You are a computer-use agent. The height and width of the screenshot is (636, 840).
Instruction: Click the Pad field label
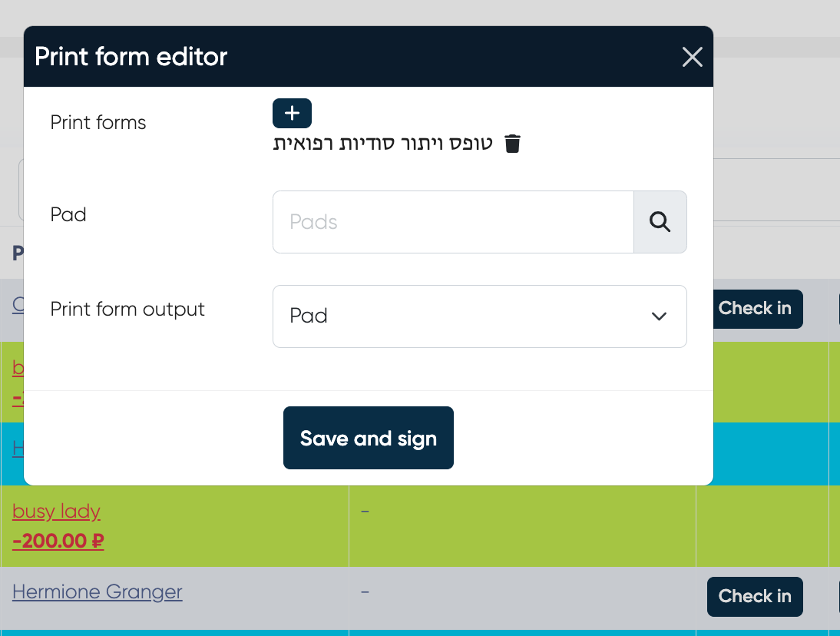coord(68,214)
